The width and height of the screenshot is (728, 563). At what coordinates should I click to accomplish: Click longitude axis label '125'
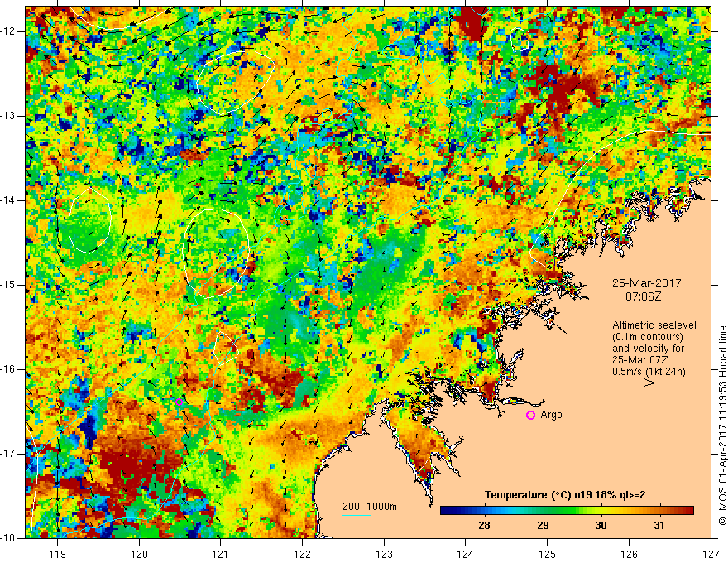548,554
